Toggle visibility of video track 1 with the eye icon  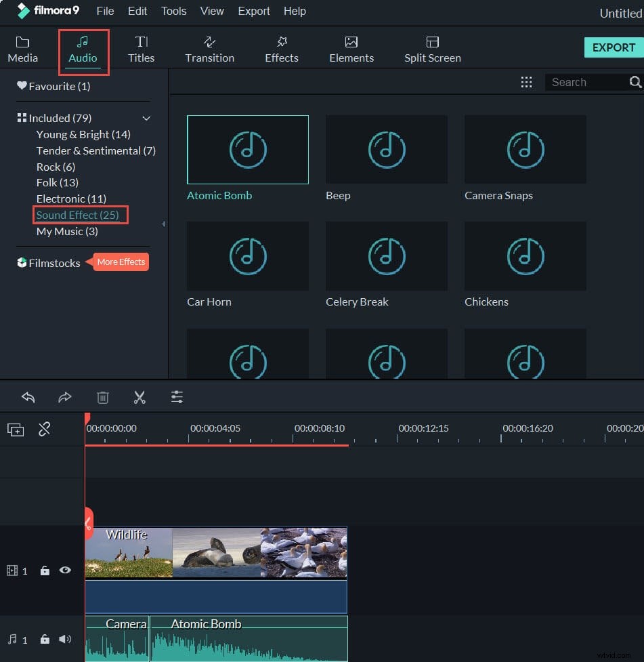pos(65,571)
